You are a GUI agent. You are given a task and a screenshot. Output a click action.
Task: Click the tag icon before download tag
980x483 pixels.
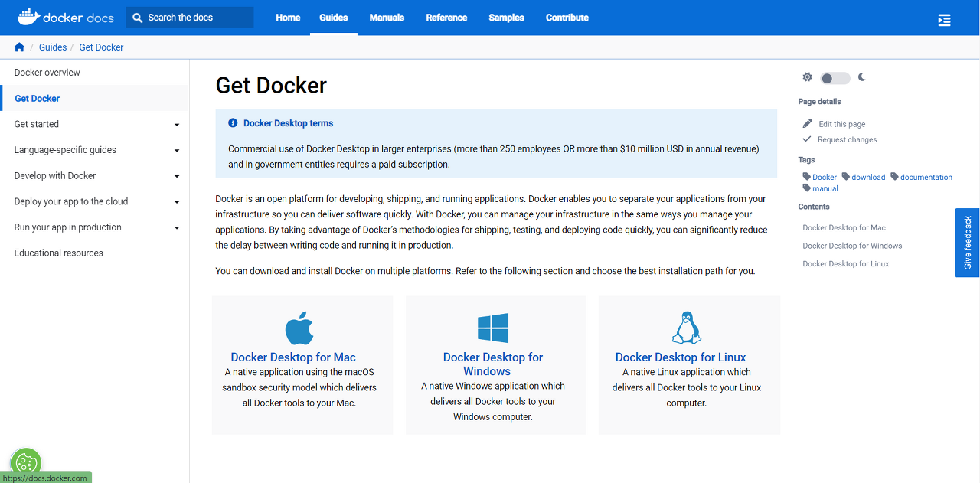(846, 177)
